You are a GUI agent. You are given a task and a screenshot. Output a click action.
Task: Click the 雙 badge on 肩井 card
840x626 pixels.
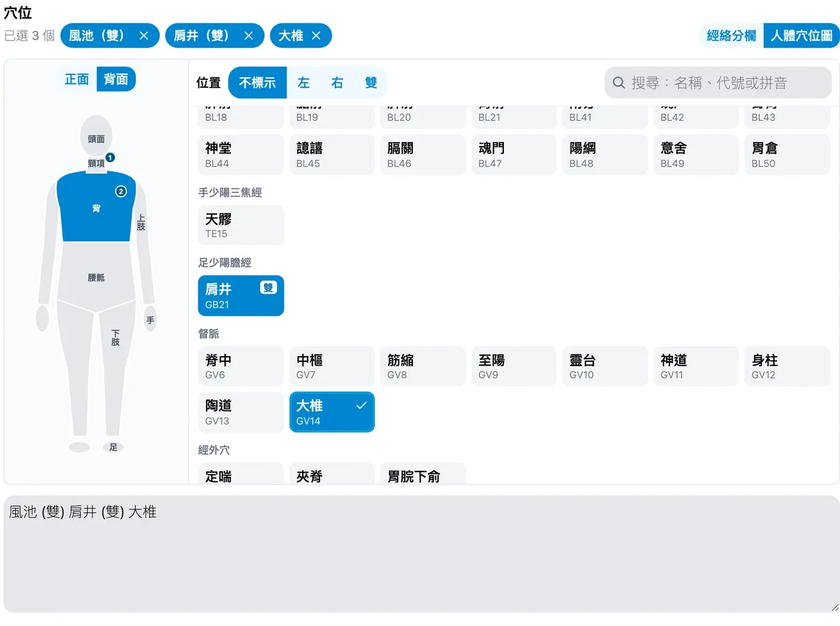click(269, 288)
